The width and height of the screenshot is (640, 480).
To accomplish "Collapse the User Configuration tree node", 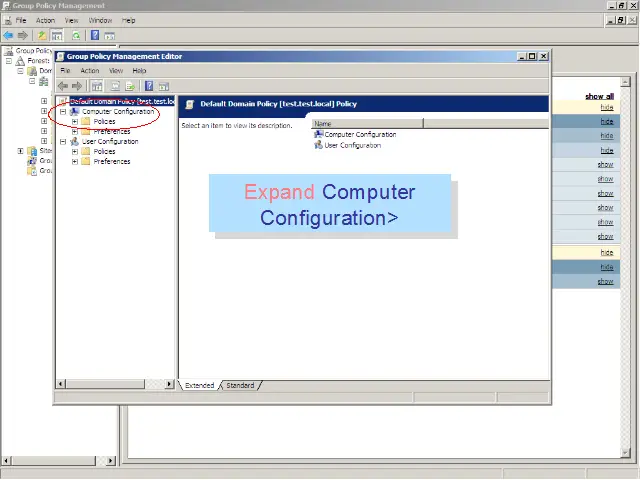I will coord(62,142).
